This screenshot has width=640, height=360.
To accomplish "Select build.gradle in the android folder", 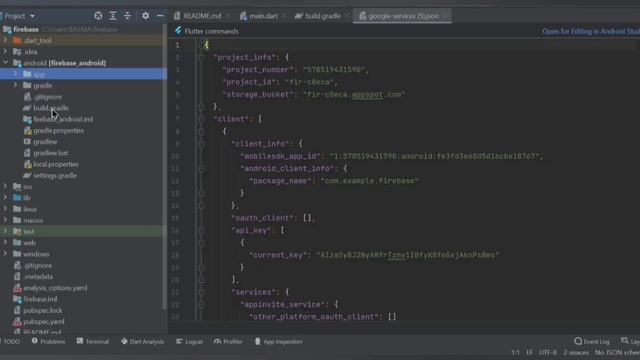I will (x=51, y=108).
